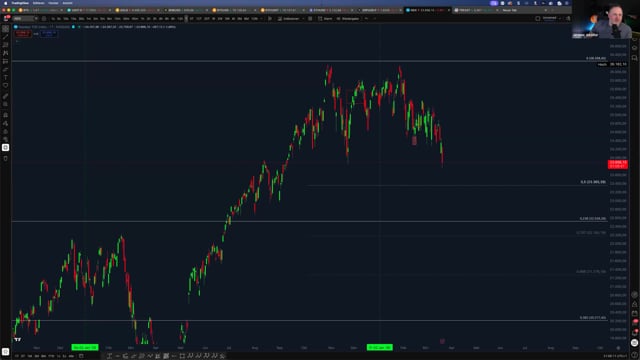640x360 pixels.
Task: Switch to the BTC browser tab
Action: coord(40,10)
